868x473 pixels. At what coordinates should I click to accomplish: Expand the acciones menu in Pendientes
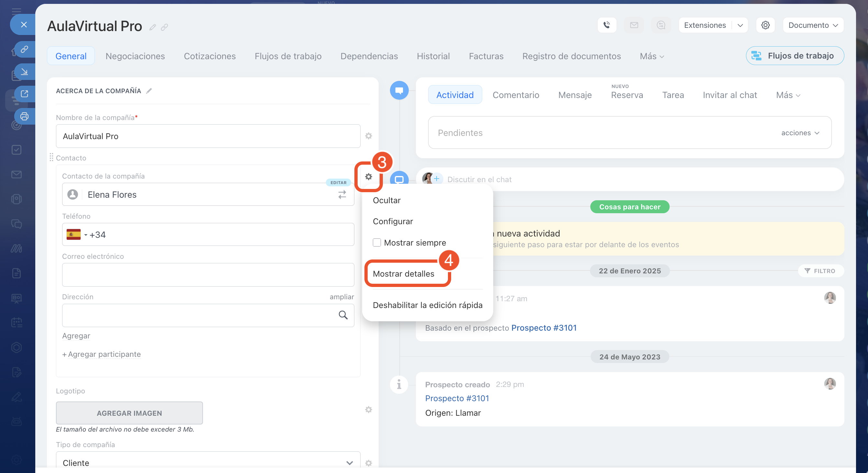tap(800, 133)
